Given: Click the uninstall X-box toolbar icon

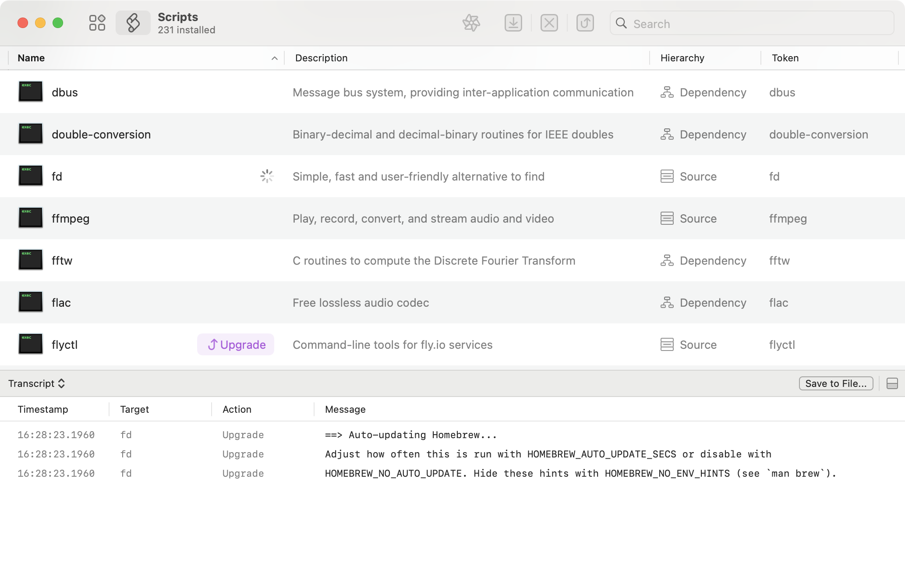Looking at the screenshot, I should 549,23.
